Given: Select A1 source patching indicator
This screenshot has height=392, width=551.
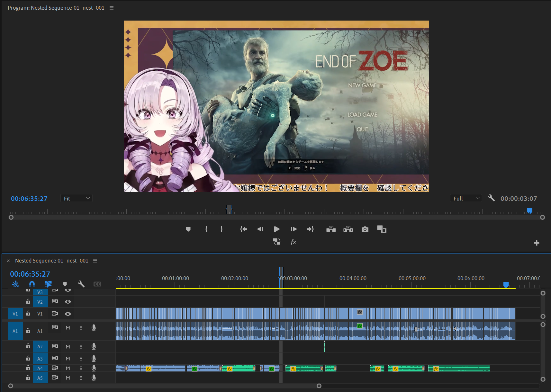Looking at the screenshot, I should coord(15,331).
